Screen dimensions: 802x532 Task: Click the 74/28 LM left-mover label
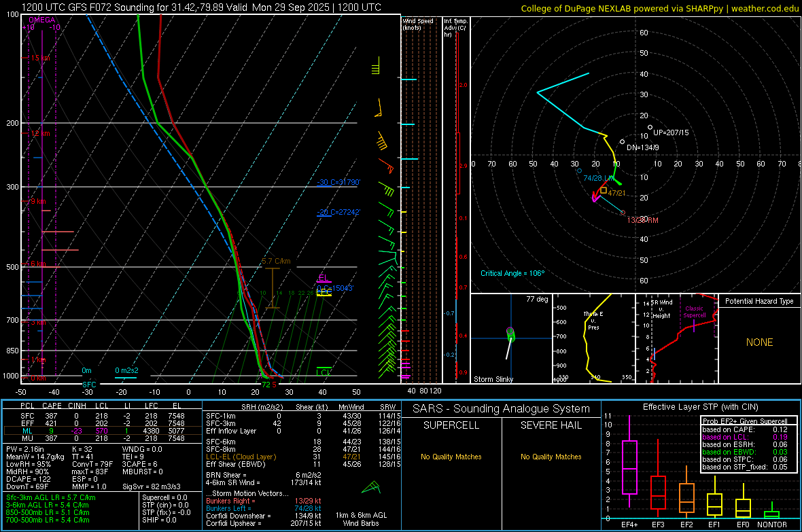(x=598, y=178)
